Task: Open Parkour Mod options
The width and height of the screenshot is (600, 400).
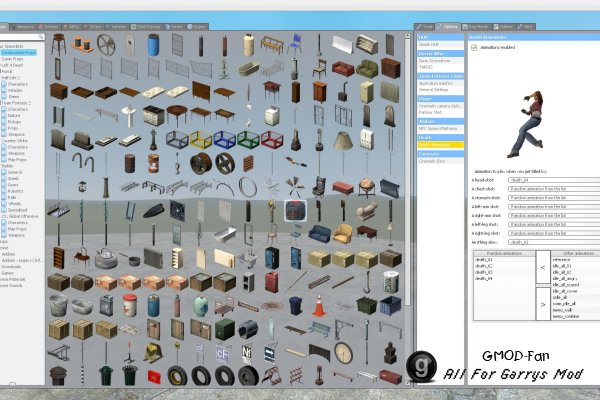Action: [x=440, y=112]
